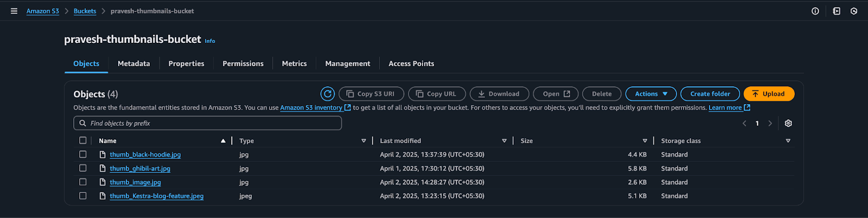
Task: Click the refresh objects icon
Action: coord(328,94)
